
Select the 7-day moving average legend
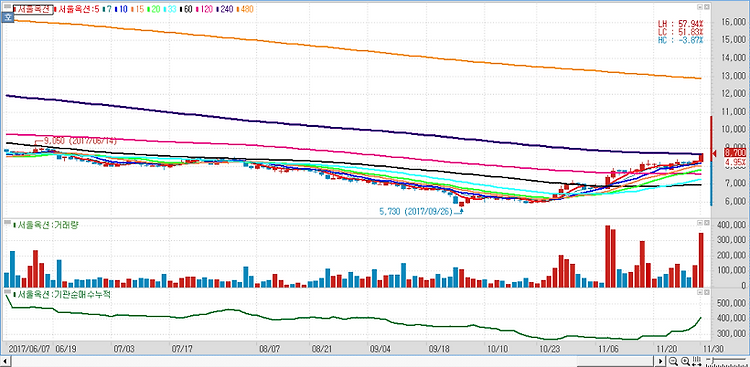107,9
